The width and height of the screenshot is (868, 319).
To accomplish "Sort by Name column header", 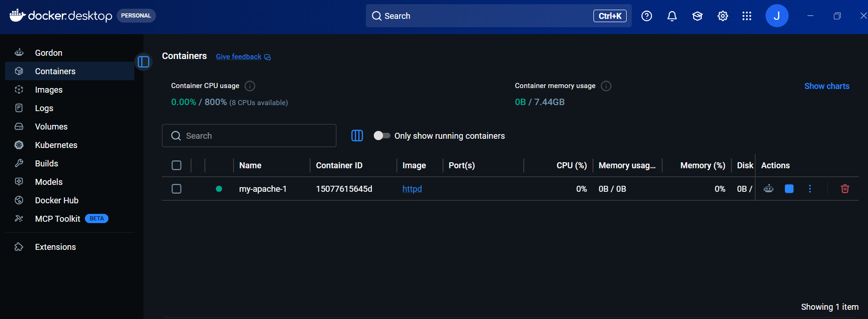I will [x=250, y=165].
